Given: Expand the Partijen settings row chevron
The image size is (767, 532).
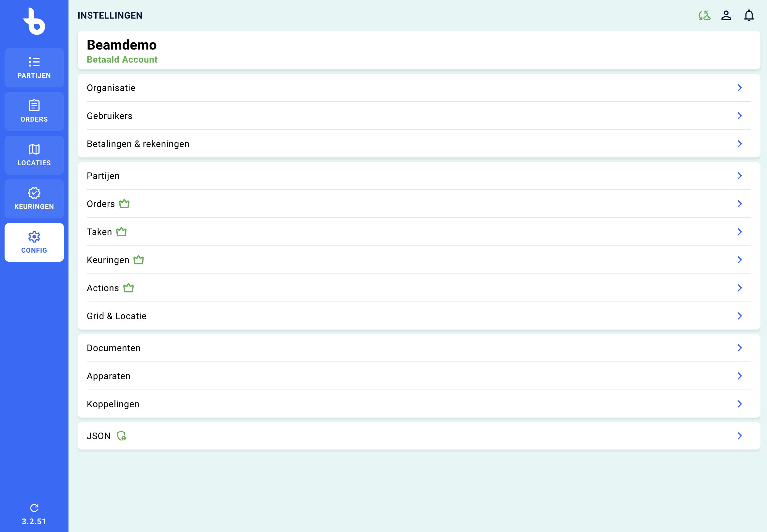Looking at the screenshot, I should point(739,176).
